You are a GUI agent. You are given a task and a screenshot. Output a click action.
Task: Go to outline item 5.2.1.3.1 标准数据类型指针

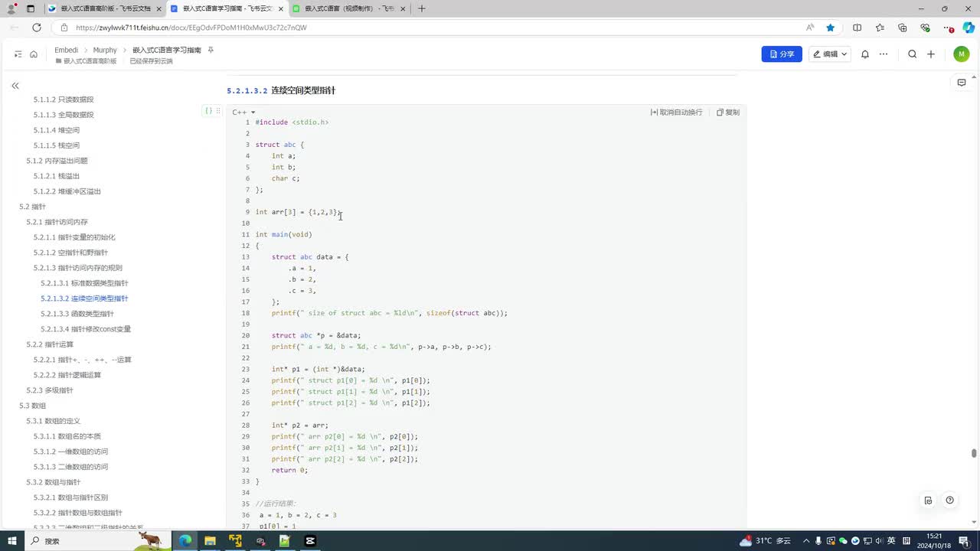(x=84, y=283)
